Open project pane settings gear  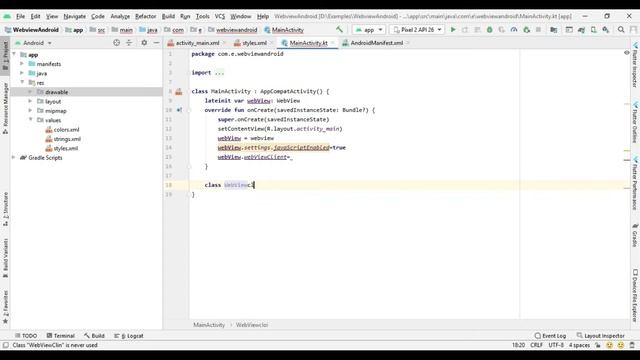coord(144,42)
